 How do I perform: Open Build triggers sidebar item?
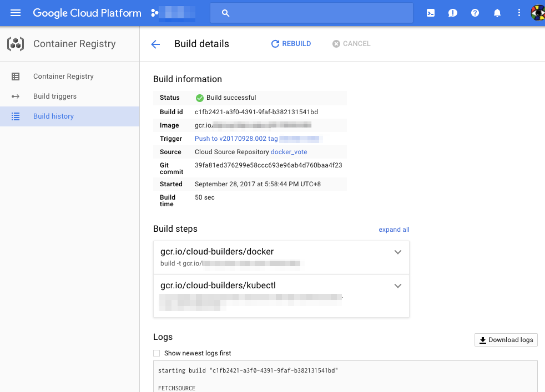point(69,96)
